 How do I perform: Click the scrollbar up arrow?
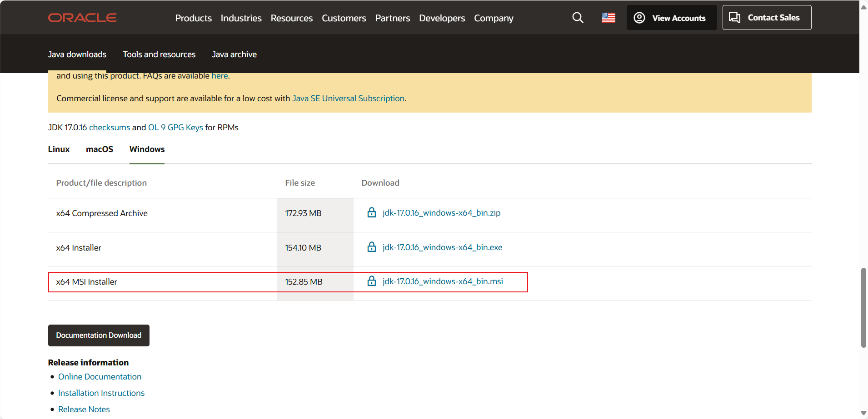pyautogui.click(x=863, y=7)
